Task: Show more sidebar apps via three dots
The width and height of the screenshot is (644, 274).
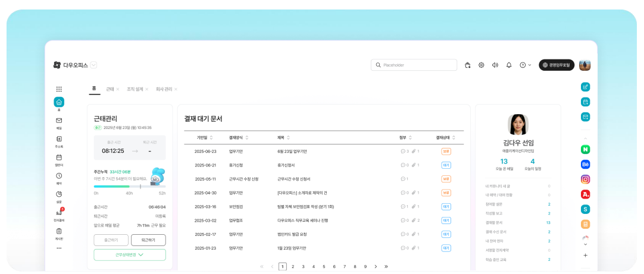Action: coord(59,248)
